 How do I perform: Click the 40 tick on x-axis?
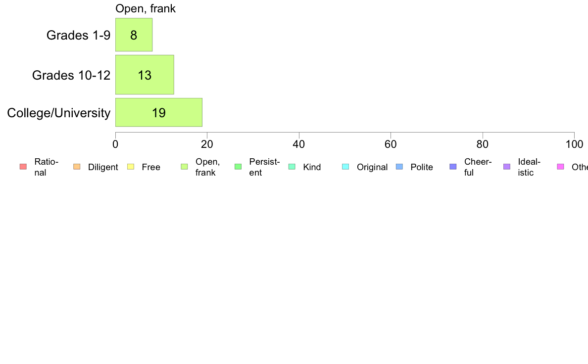298,144
